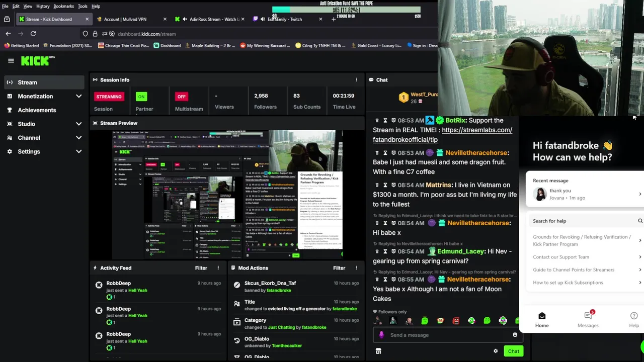Image resolution: width=644 pixels, height=362 pixels.
Task: Click the green Chat send button
Action: (x=513, y=351)
